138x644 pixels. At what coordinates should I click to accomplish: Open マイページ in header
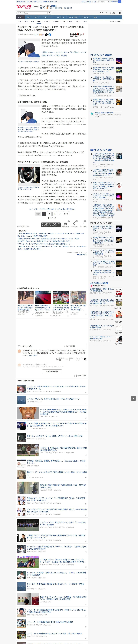coord(103,13)
